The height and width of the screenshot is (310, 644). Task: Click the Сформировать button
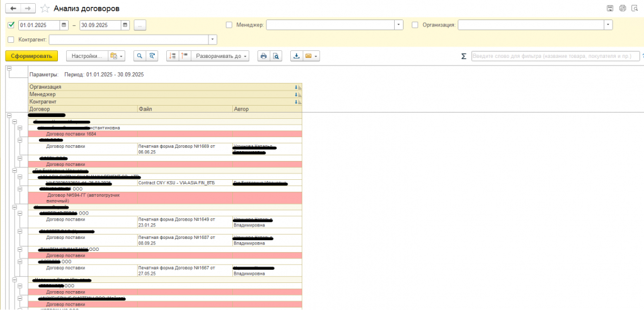pyautogui.click(x=31, y=56)
